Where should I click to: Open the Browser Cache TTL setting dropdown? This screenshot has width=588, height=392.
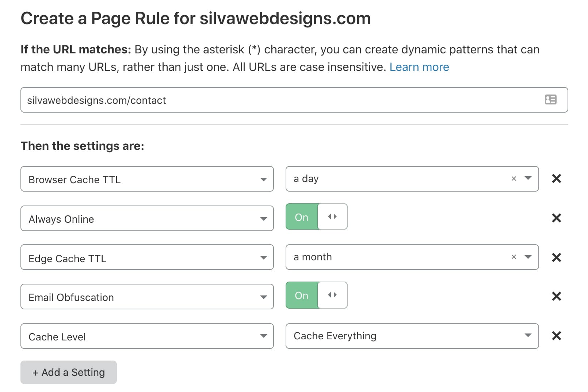coord(147,179)
